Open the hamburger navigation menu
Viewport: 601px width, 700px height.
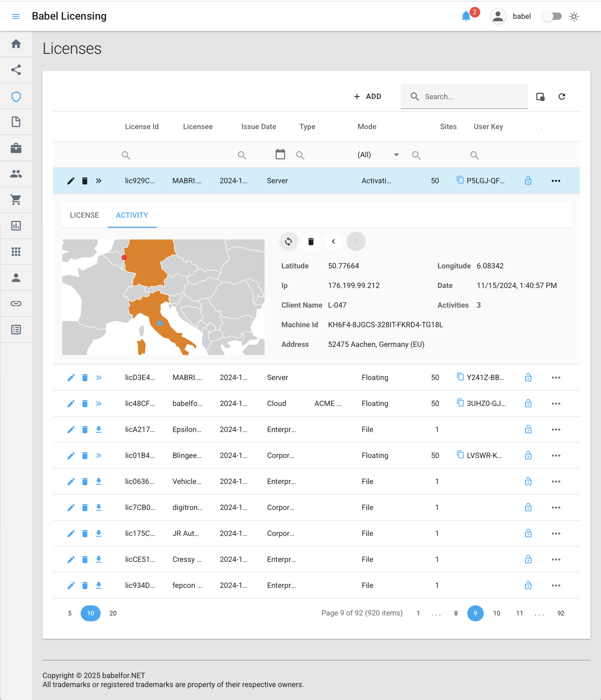click(x=16, y=16)
